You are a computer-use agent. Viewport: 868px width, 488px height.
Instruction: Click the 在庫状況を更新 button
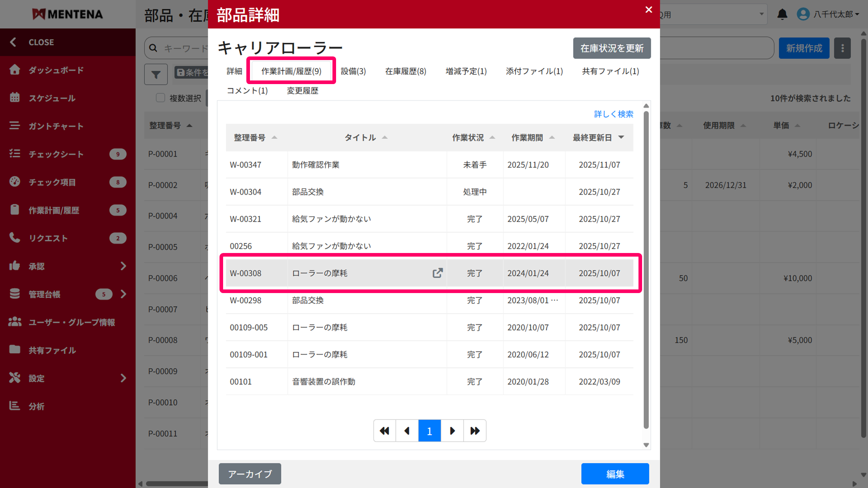pyautogui.click(x=612, y=48)
